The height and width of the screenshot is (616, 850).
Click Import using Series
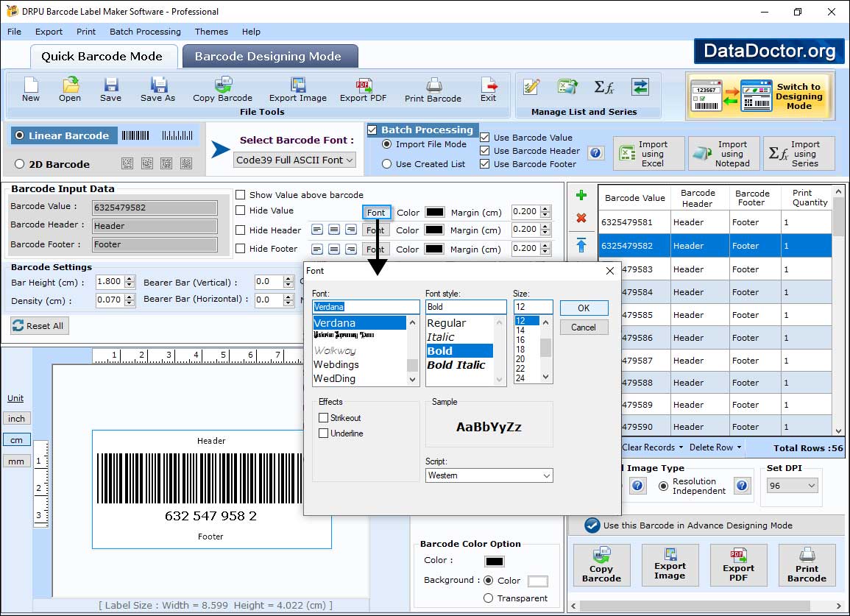[x=799, y=154]
